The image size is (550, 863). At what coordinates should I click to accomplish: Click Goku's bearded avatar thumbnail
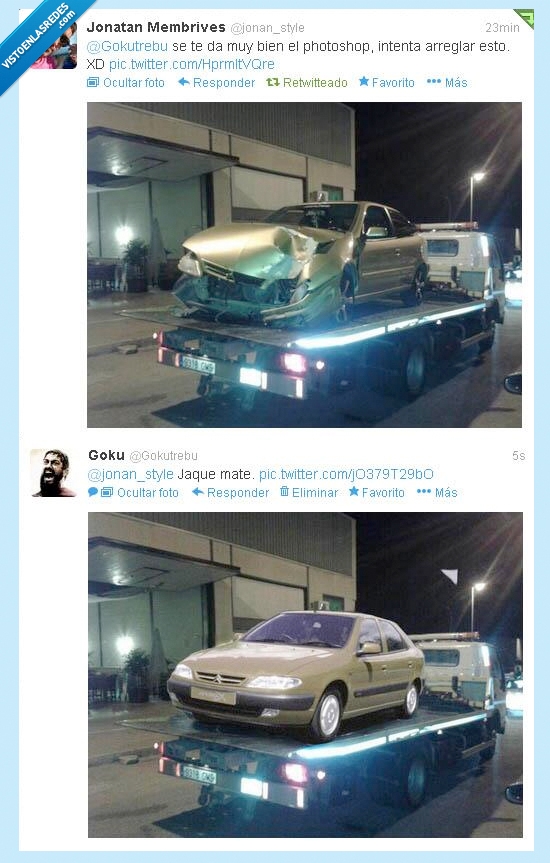coord(53,473)
